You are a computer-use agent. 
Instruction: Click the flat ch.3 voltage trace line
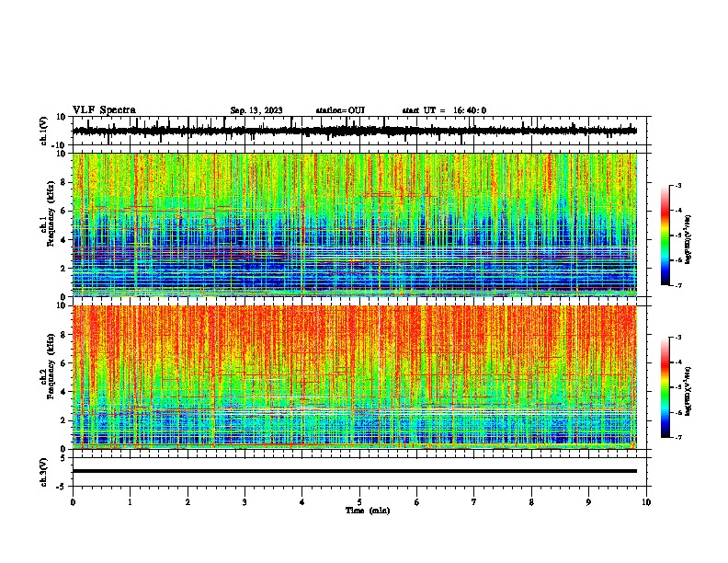click(355, 471)
